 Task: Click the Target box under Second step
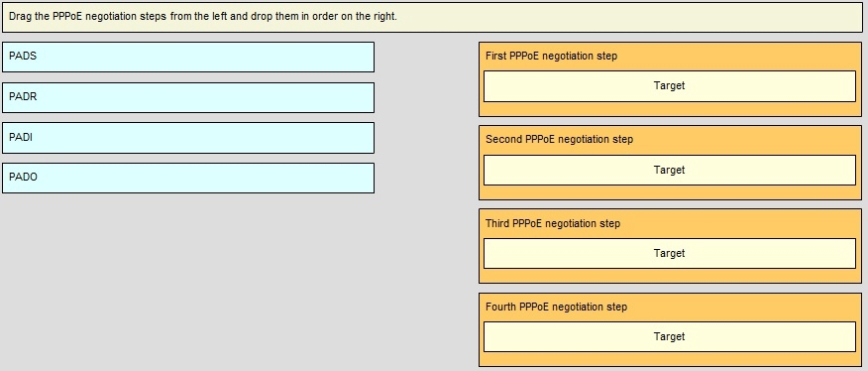pos(670,171)
